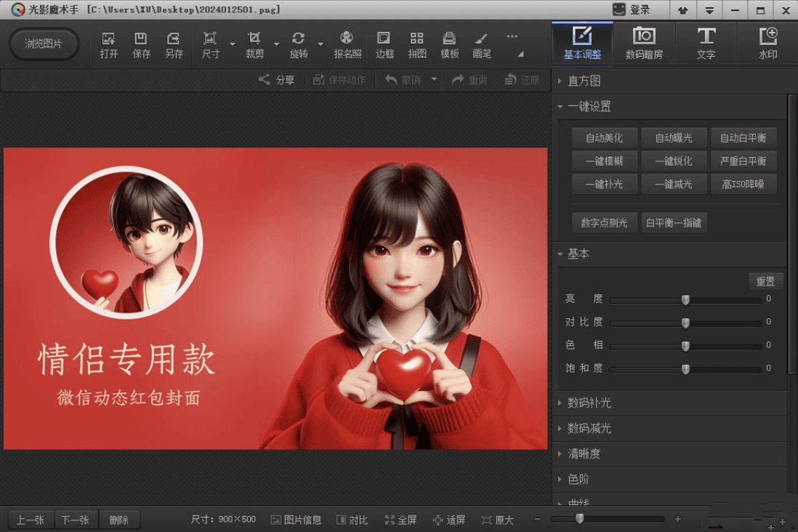Select the 画笔 brush tool
Viewport: 798px width, 532px height.
pyautogui.click(x=481, y=45)
